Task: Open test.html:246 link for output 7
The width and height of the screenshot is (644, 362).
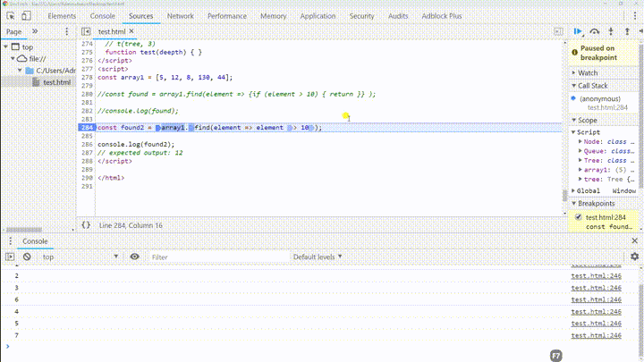Action: pyautogui.click(x=596, y=335)
